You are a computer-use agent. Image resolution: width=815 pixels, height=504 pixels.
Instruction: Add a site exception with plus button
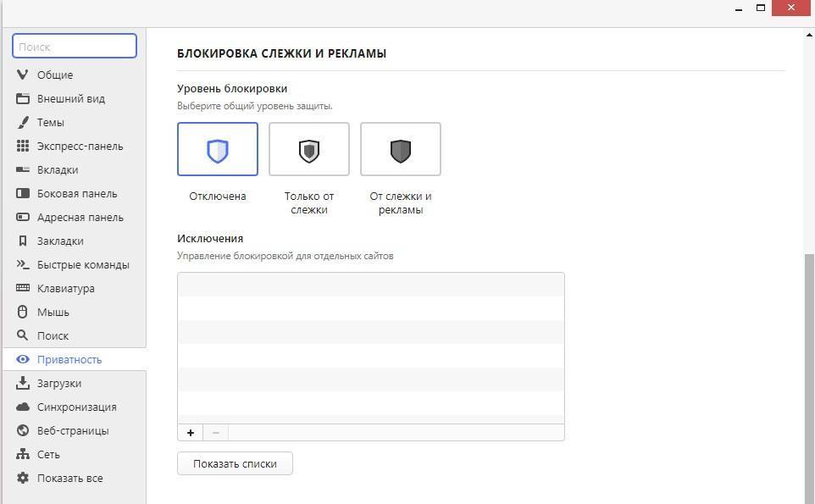click(x=191, y=433)
